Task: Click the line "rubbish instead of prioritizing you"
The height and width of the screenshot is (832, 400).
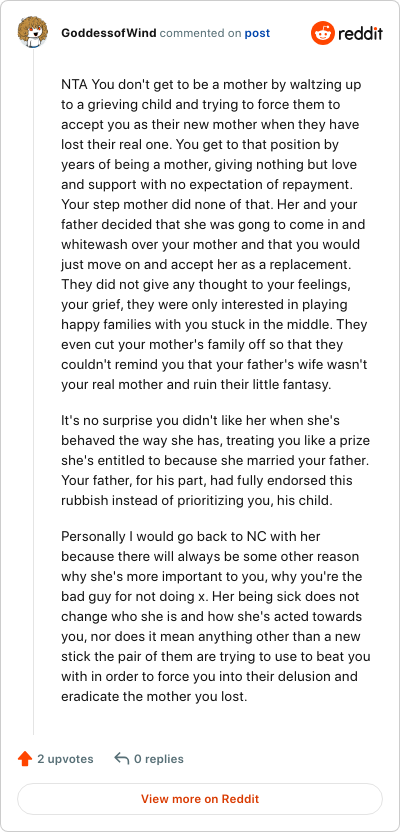Action: [x=197, y=501]
